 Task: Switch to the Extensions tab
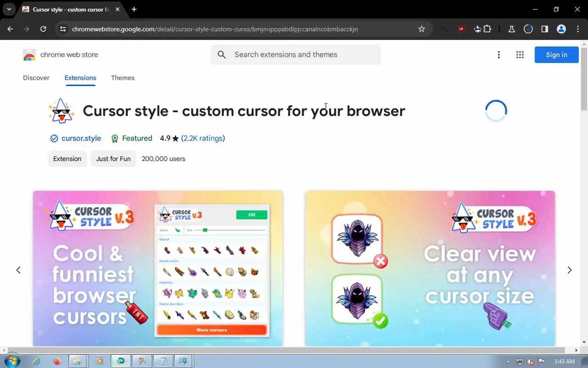click(80, 78)
